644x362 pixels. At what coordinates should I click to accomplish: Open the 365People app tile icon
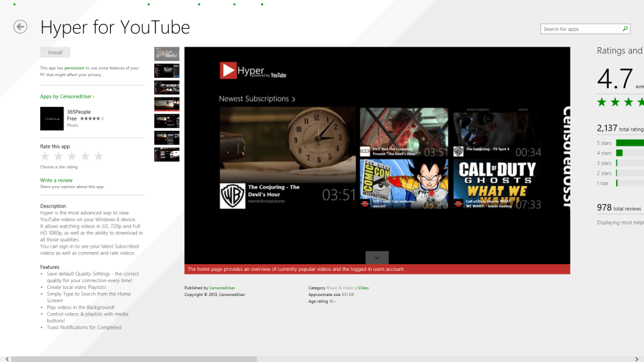coord(52,119)
